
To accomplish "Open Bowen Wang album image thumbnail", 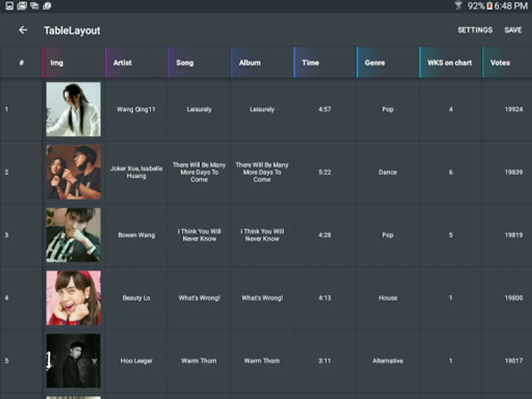I will (x=74, y=235).
